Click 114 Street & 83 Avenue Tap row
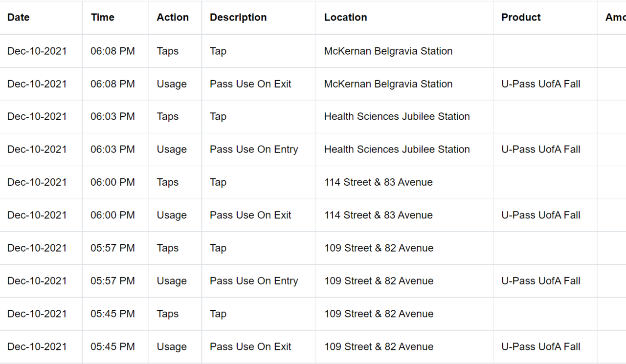Viewport: 626px width, 364px height. click(313, 182)
